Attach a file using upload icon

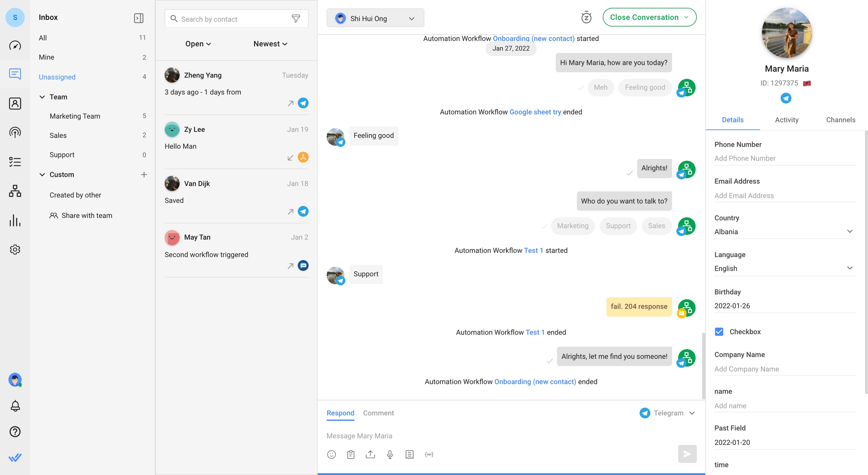pos(370,454)
